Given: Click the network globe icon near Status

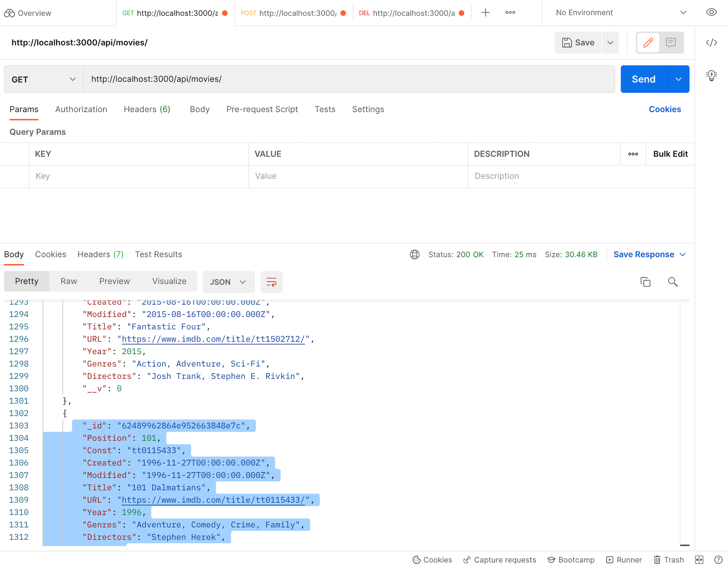Looking at the screenshot, I should [415, 254].
